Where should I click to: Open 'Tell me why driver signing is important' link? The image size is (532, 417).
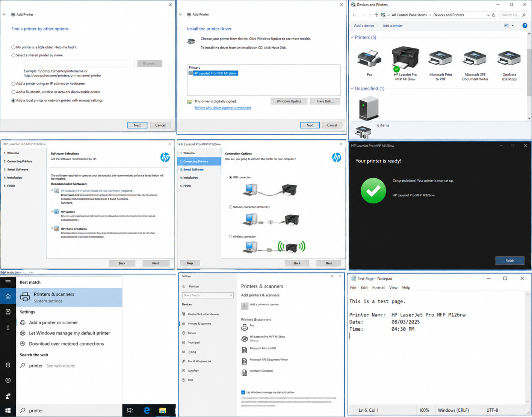pyautogui.click(x=223, y=108)
